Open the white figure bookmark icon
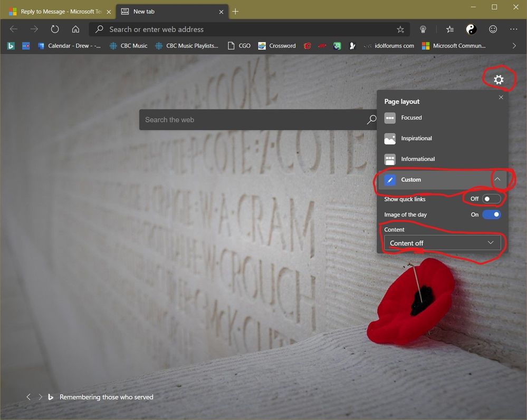The width and height of the screenshot is (527, 420). [352, 46]
